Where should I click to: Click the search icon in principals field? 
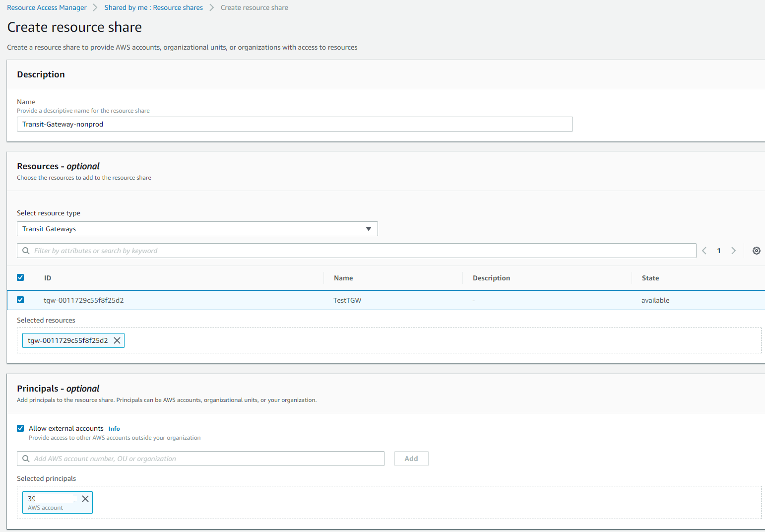click(26, 459)
